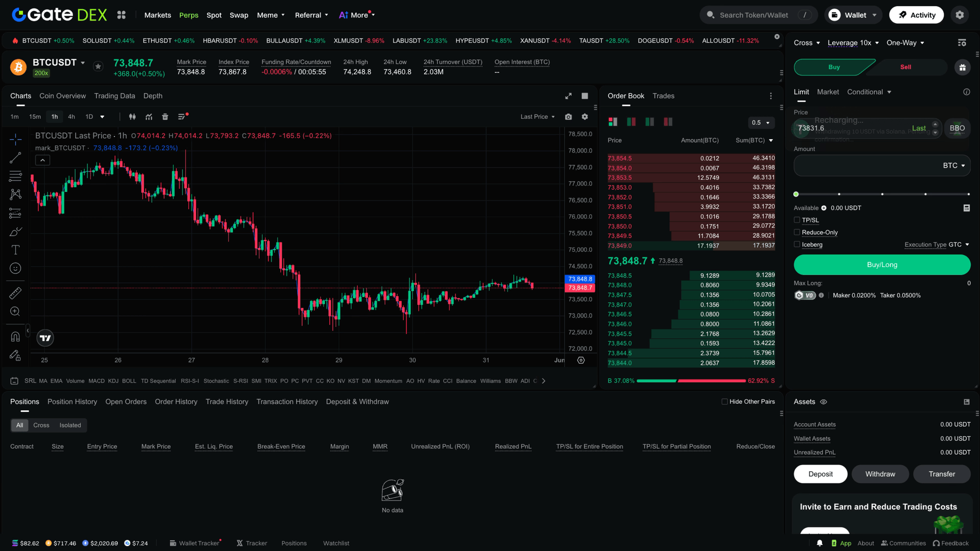Show both bids and asks order book view
This screenshot has height=551, width=980.
tap(612, 122)
